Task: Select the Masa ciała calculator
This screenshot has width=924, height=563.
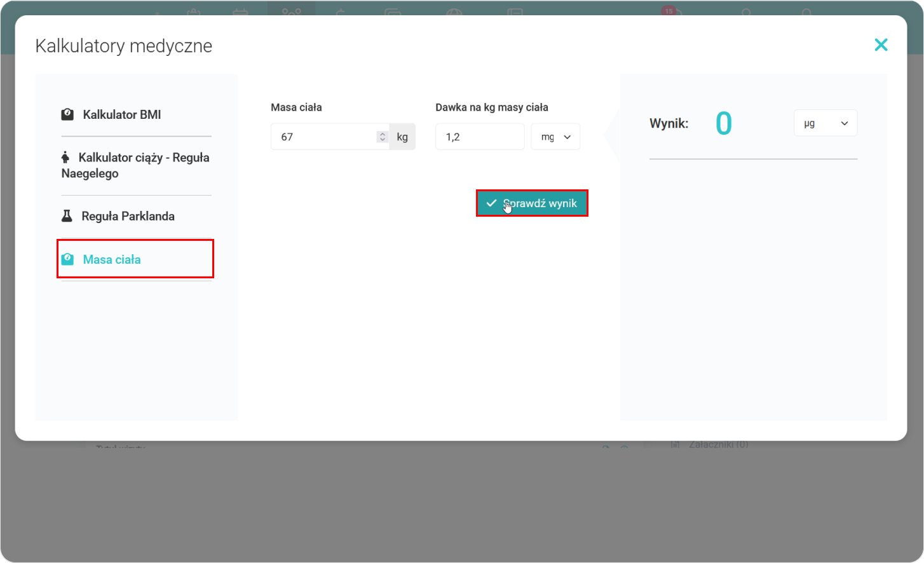Action: click(x=112, y=259)
